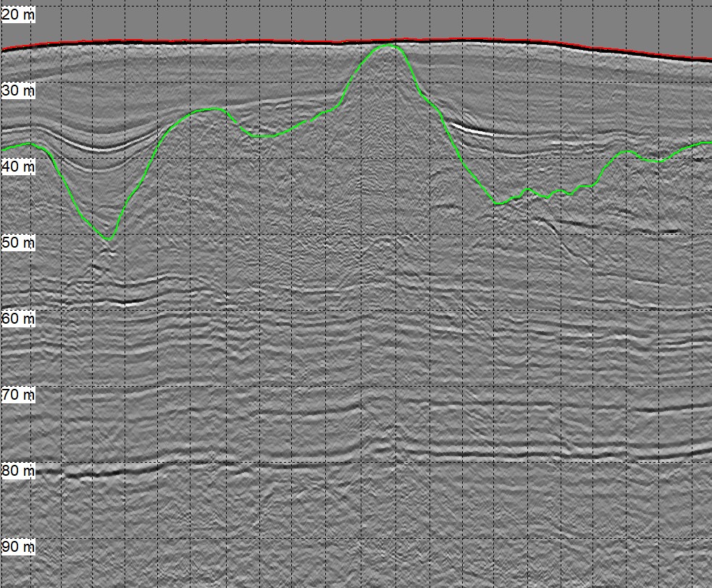Click the 40 m depth label
Screen dimensions: 712x588
(x=17, y=167)
